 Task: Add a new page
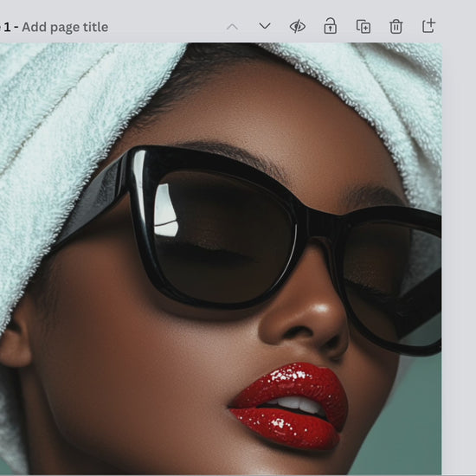pos(428,26)
